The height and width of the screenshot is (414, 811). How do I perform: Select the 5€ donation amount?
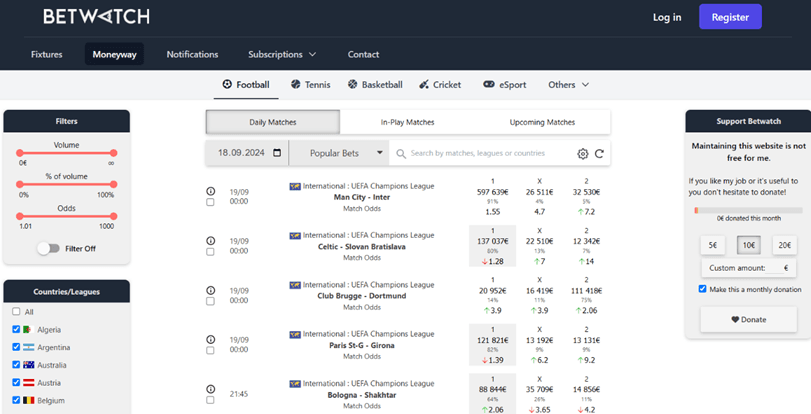coord(713,245)
